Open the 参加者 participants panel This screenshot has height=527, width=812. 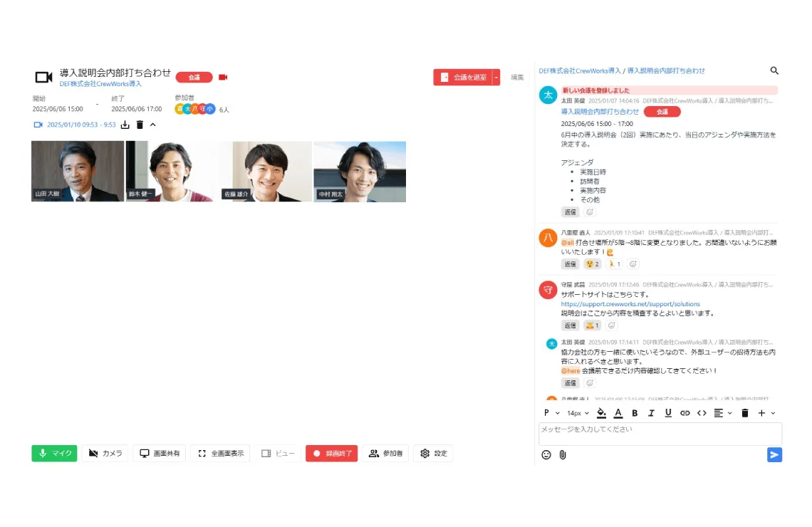[x=386, y=454]
